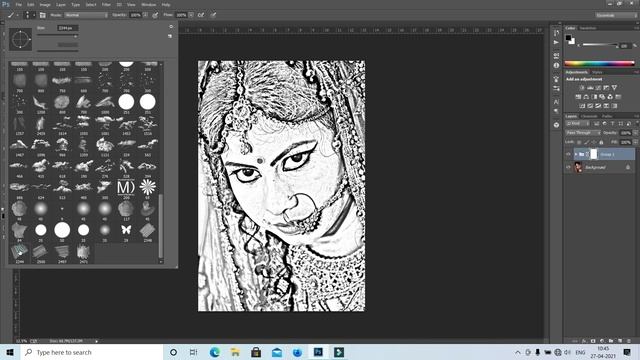
Task: Create new brush preset from picker icon
Action: [x=170, y=36]
